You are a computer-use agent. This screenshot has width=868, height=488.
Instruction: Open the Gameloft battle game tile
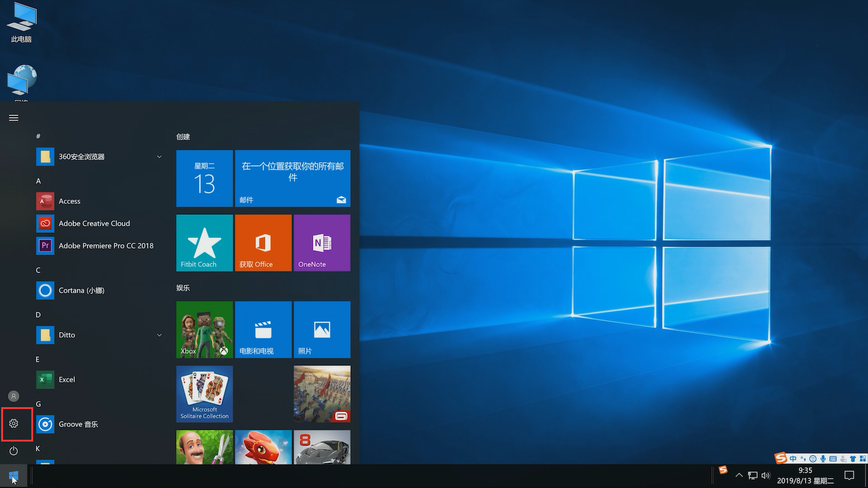coord(322,394)
